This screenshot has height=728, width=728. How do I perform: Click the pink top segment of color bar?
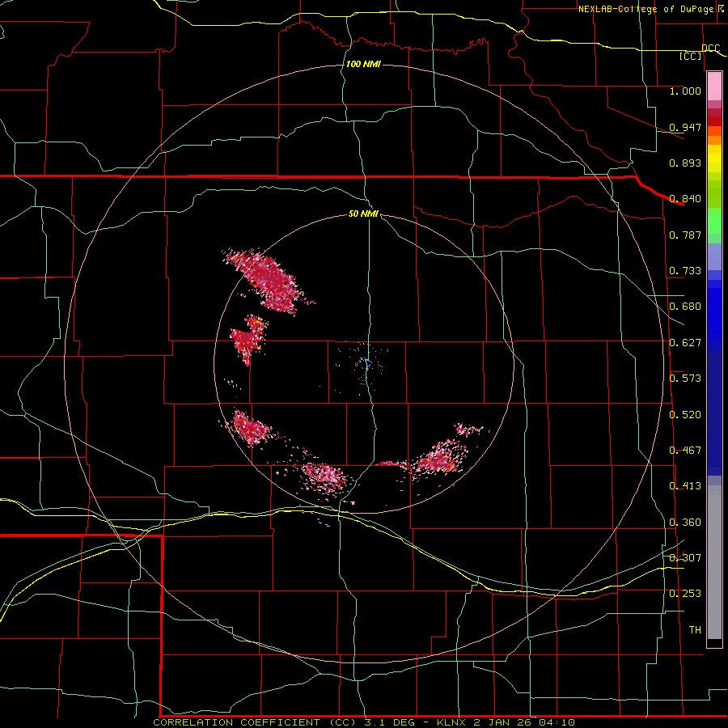[x=714, y=86]
